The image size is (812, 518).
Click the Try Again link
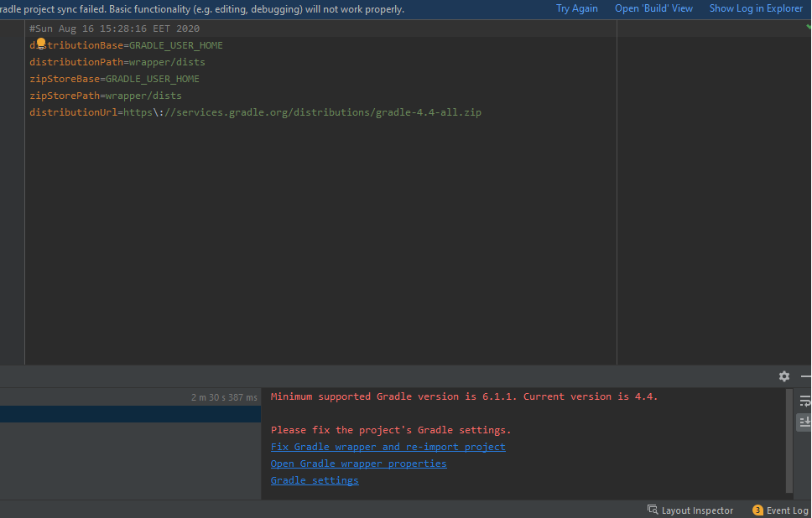point(577,8)
